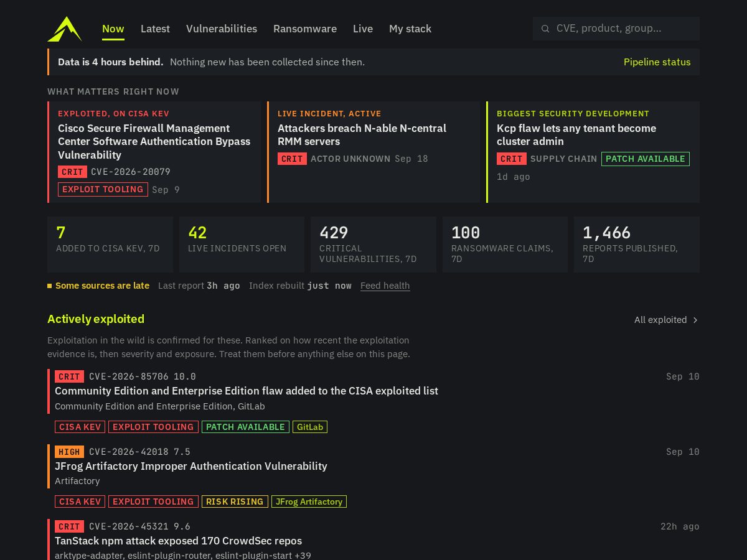Click ACTOR UNKNOWN label on N-able card

click(x=350, y=159)
